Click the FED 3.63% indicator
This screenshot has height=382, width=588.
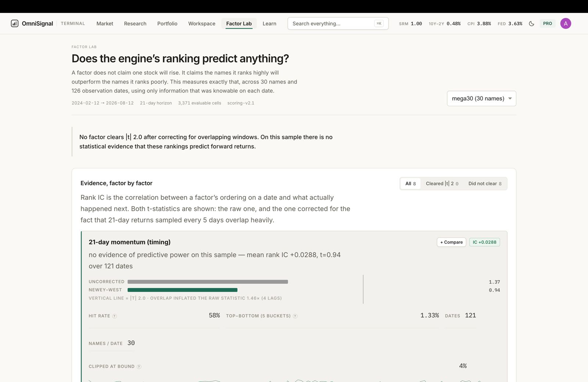pos(510,24)
